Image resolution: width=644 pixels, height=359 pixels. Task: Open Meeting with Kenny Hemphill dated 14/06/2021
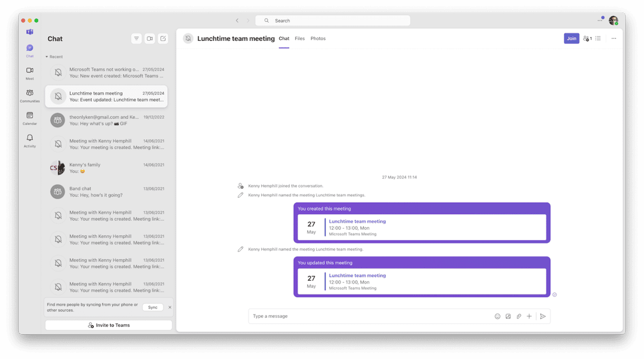[106, 144]
